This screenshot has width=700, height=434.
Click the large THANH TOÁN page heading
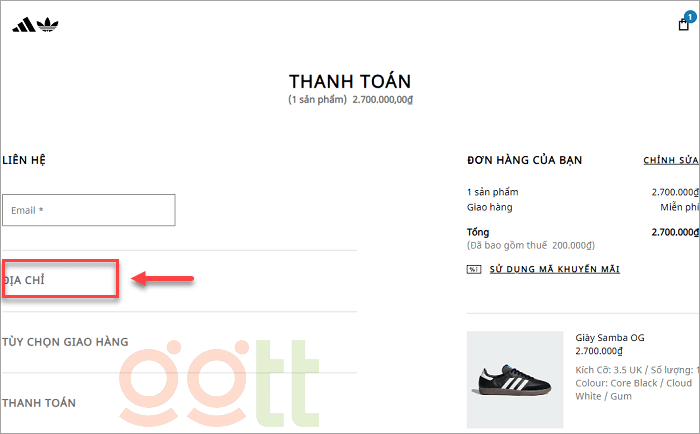[350, 81]
